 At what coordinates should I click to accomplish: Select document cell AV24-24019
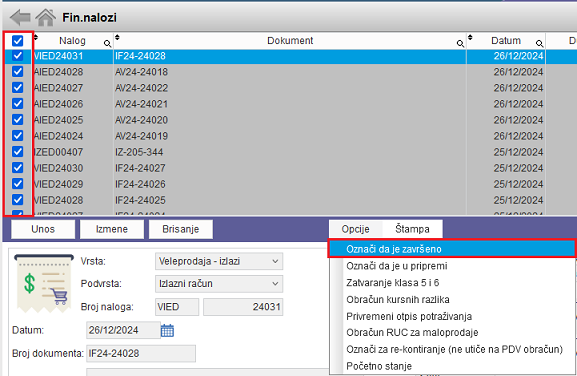[x=290, y=136]
